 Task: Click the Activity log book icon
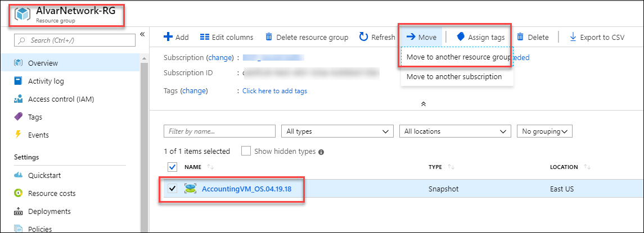tap(18, 81)
